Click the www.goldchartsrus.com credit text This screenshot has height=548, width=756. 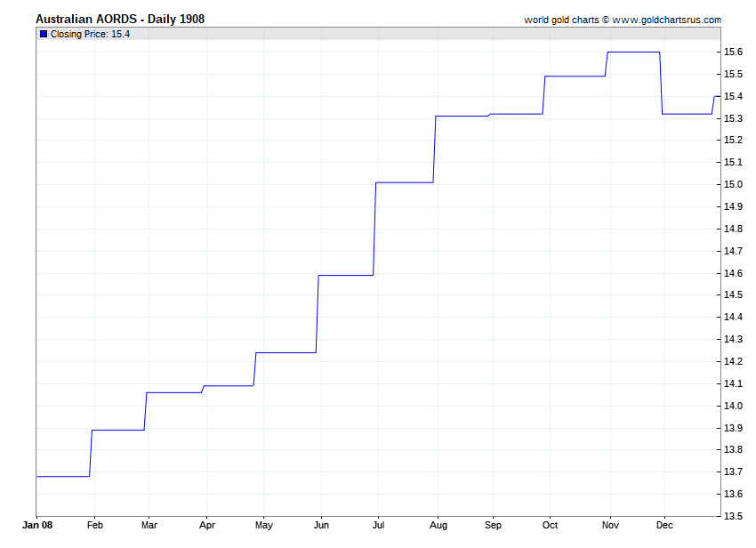666,20
